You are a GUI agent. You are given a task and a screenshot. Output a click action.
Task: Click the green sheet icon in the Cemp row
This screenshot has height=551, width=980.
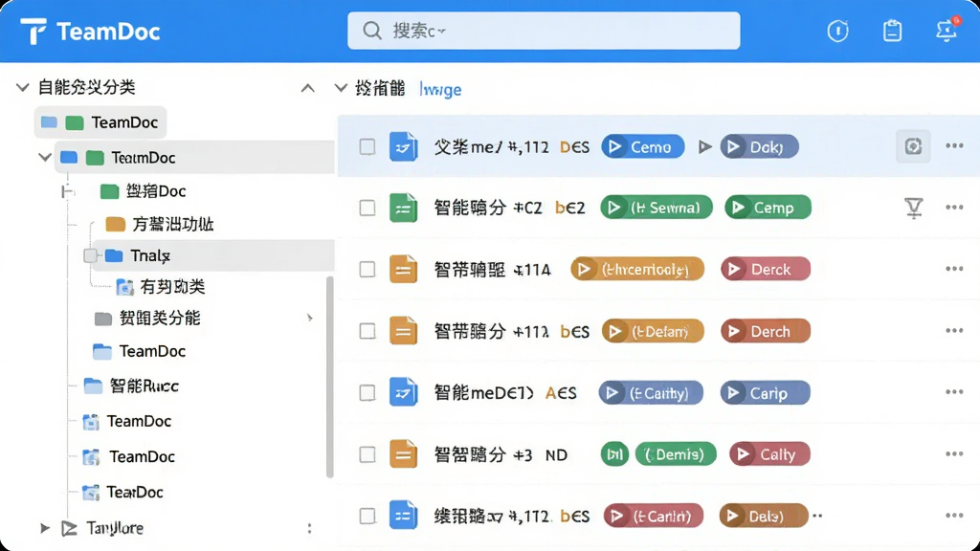coord(403,208)
